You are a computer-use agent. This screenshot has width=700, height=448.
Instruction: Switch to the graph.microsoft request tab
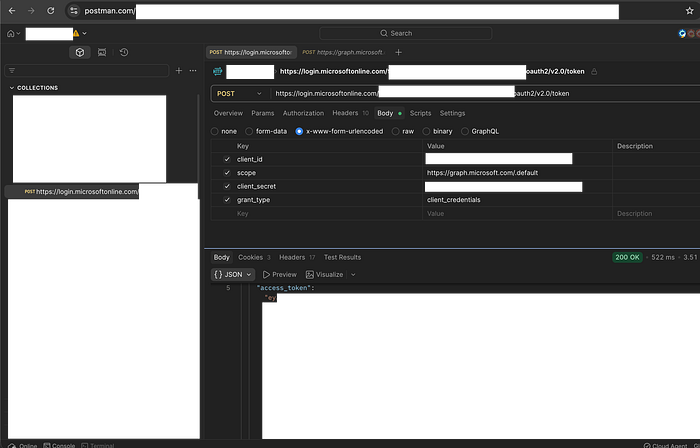click(x=343, y=52)
